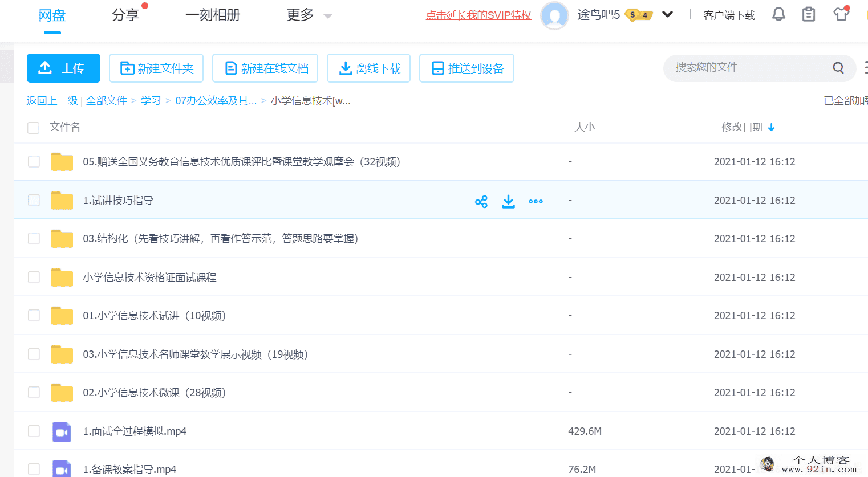Click the 新建在线文档 button
The image size is (868, 477).
265,68
